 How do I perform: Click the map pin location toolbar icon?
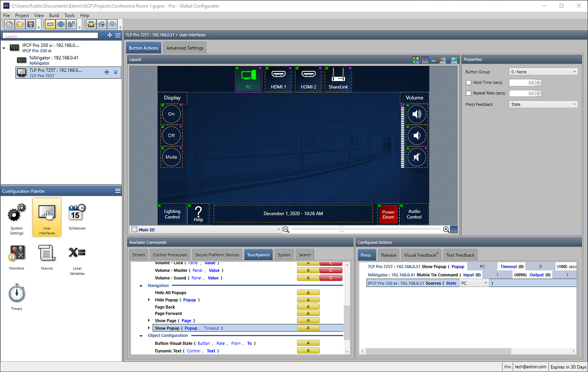[113, 24]
